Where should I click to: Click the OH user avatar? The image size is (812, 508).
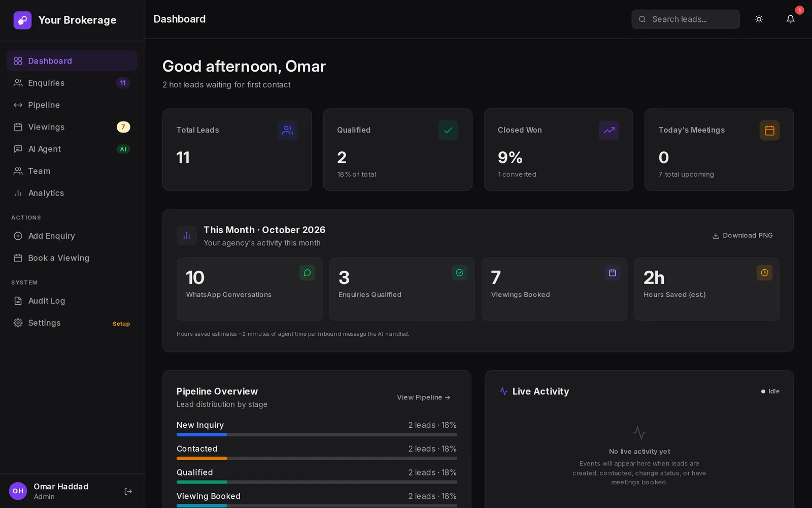click(x=18, y=491)
